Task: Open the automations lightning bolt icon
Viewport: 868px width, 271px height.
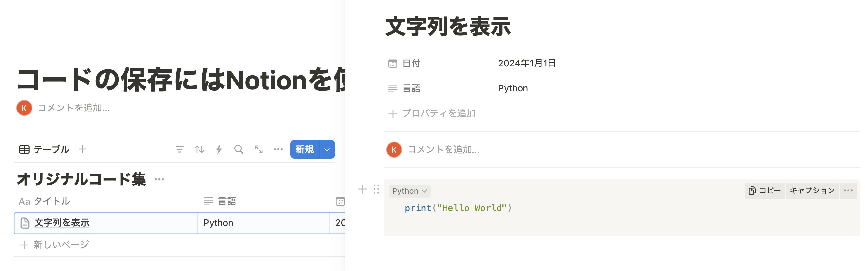Action: coord(219,149)
